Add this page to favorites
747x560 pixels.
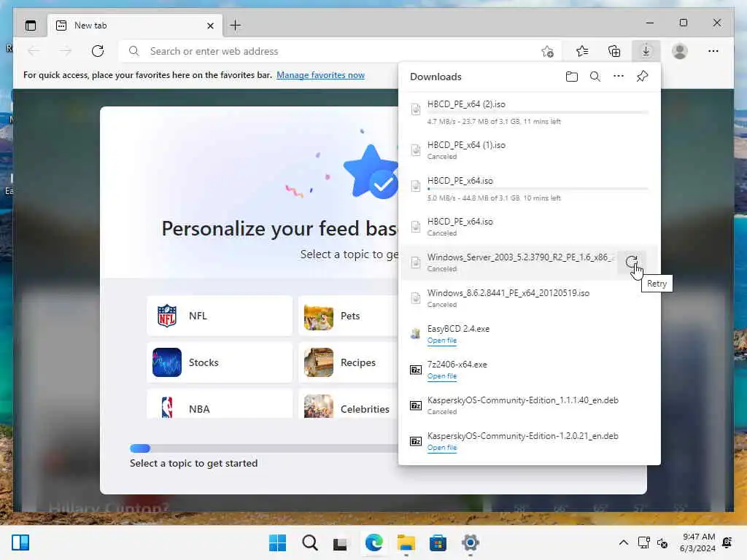[x=547, y=51]
